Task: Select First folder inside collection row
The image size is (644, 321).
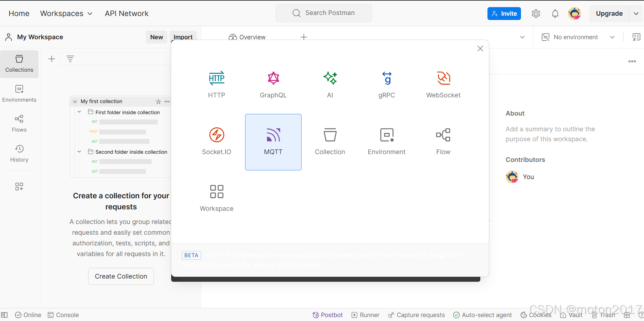Action: [123, 112]
